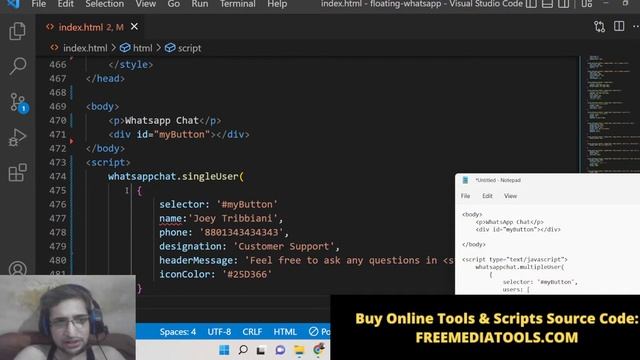Open Source Control view with one pending change
This screenshot has width=640, height=360.
tap(18, 102)
